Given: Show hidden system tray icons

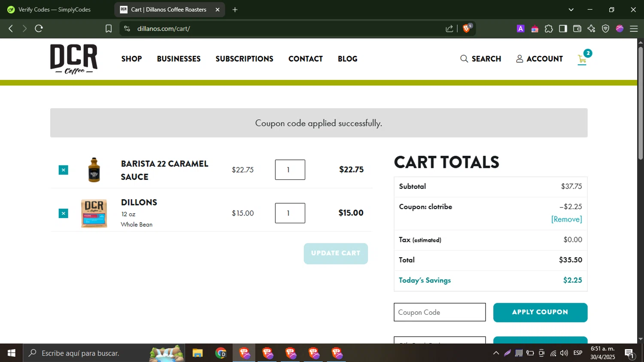Looking at the screenshot, I should pos(496,353).
